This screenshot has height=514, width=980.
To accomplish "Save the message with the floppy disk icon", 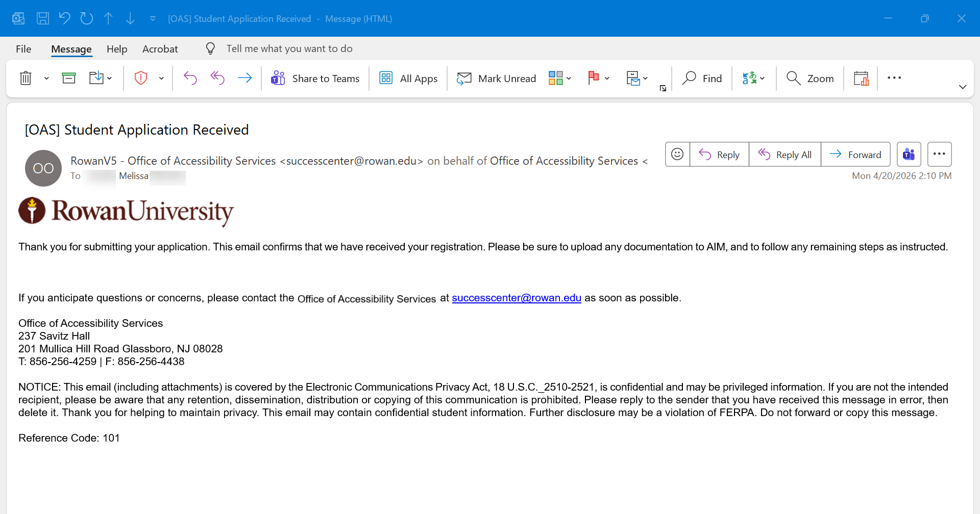I will tap(43, 19).
